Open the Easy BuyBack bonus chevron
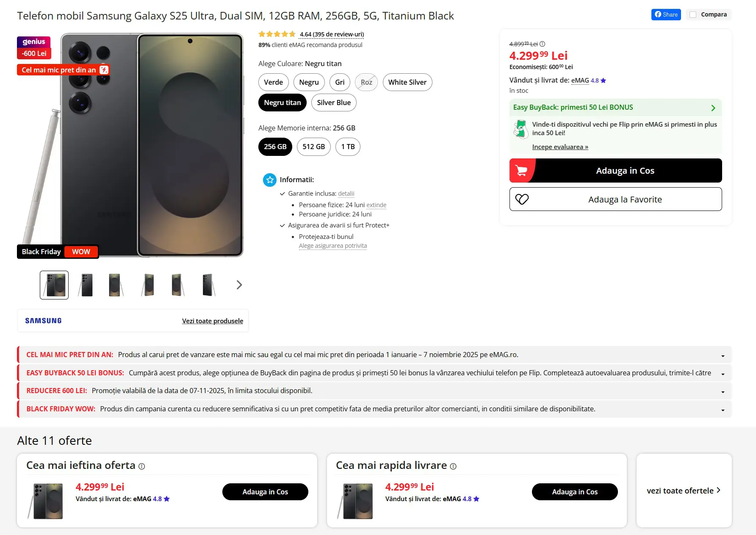The image size is (756, 535). coord(713,108)
